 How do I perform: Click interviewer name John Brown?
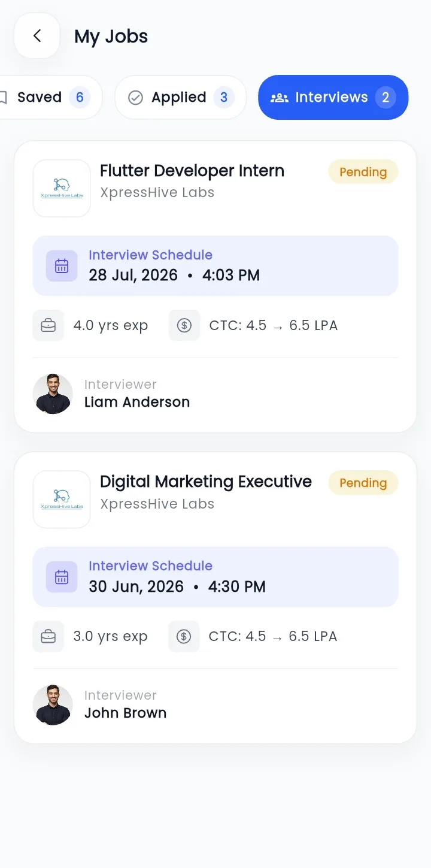click(x=125, y=713)
